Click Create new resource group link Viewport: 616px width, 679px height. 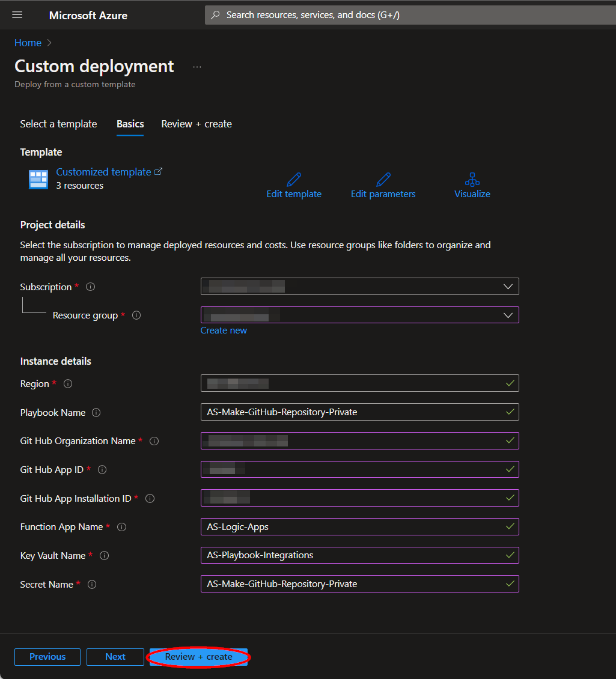224,330
